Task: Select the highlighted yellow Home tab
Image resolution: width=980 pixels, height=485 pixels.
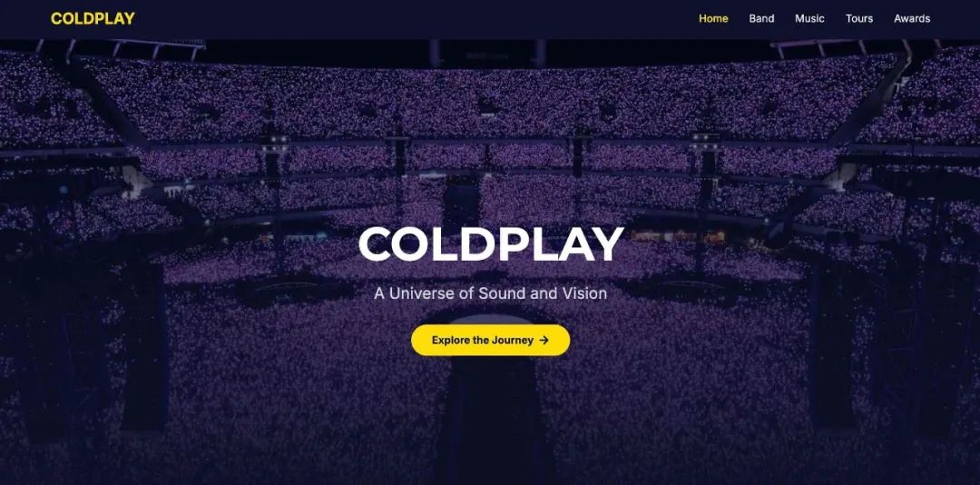Action: tap(713, 19)
